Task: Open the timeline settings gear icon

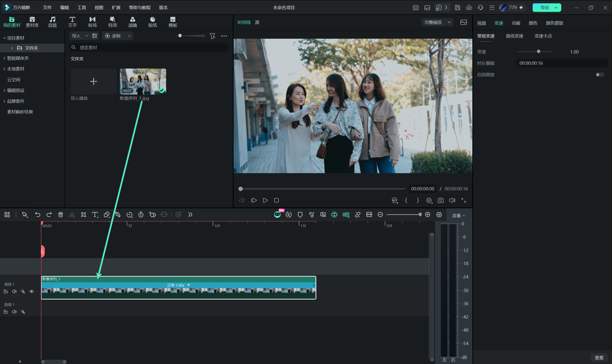Action: tap(439, 215)
